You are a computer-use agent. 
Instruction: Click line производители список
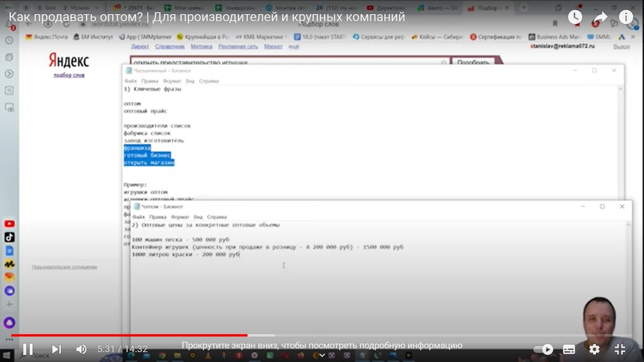pos(157,126)
